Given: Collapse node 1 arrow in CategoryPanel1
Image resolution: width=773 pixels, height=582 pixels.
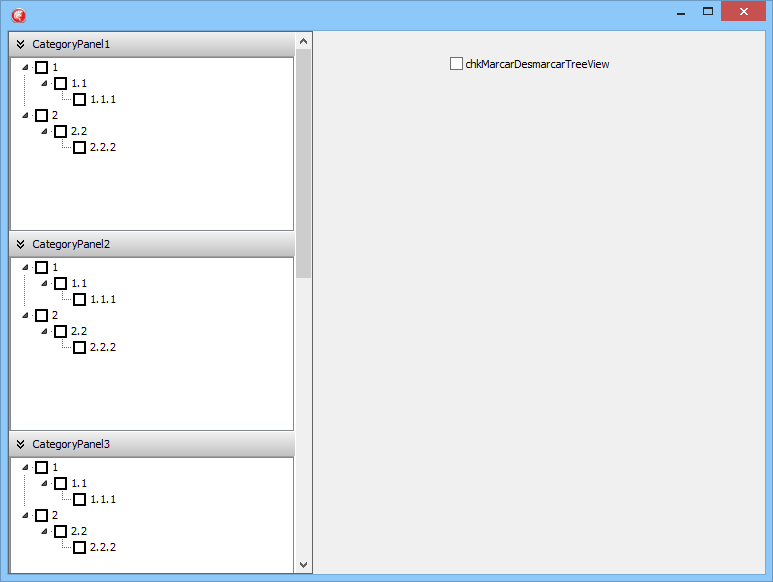Looking at the screenshot, I should tap(25, 67).
